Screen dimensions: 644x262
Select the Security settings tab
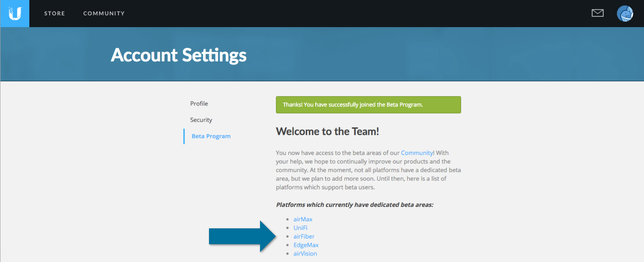201,120
